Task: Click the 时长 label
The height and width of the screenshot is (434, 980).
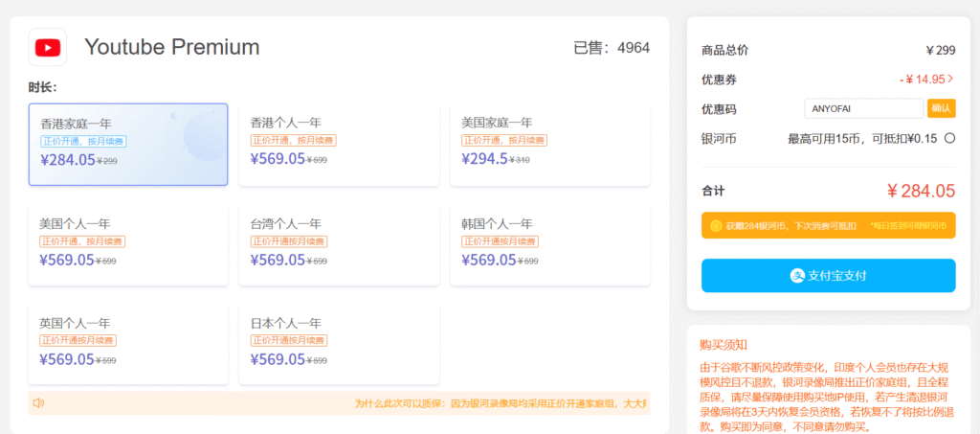Action: click(42, 87)
